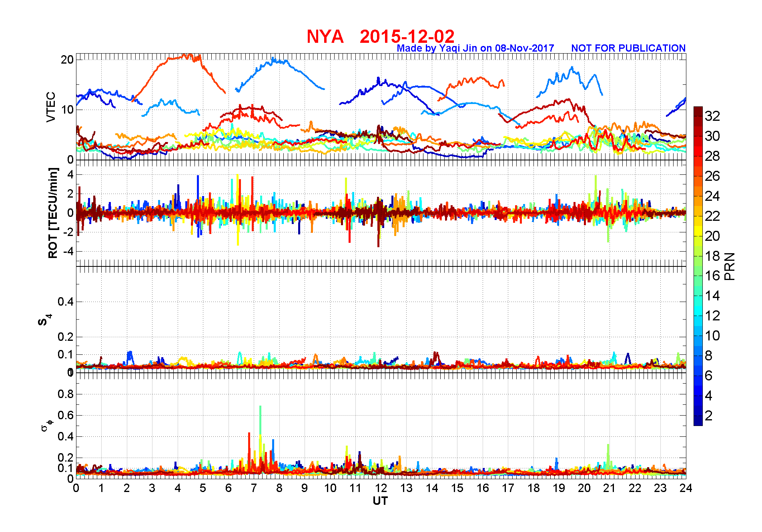Screen dimensions: 762x532
Task: Click the x-axis tick label 12
Action: point(381,488)
